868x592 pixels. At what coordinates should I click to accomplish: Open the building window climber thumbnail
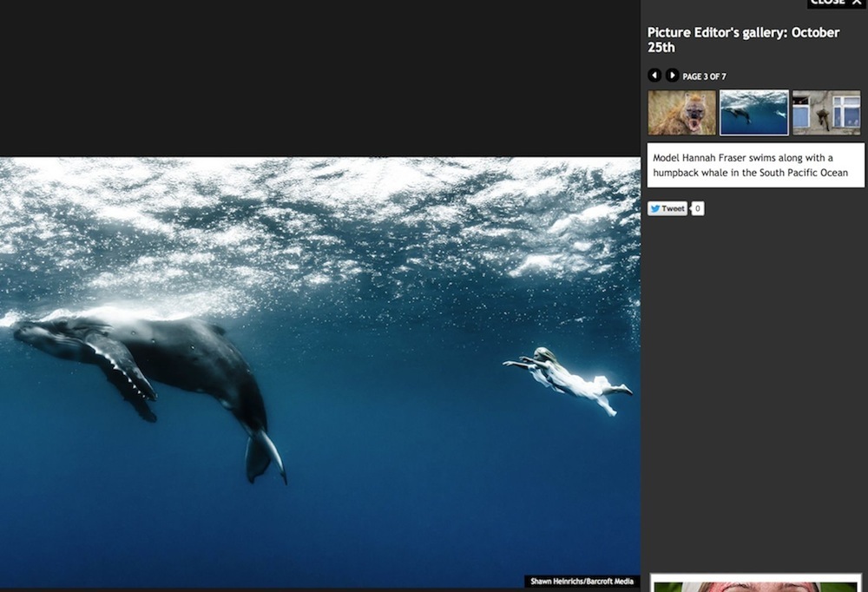(826, 113)
